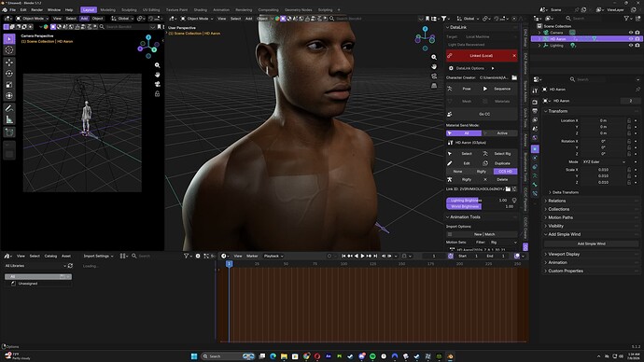
Task: Toggle camera view icon in camera viewport
Action: pos(158,84)
